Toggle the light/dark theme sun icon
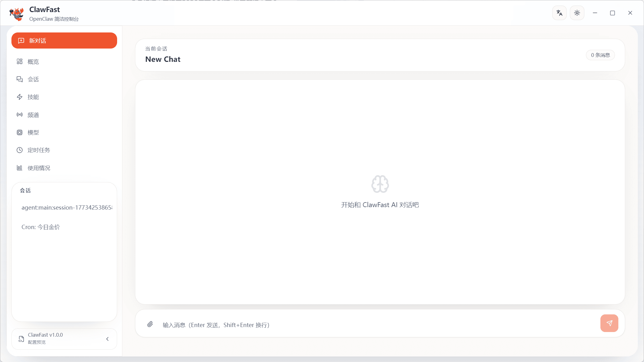This screenshot has width=644, height=362. pyautogui.click(x=577, y=13)
